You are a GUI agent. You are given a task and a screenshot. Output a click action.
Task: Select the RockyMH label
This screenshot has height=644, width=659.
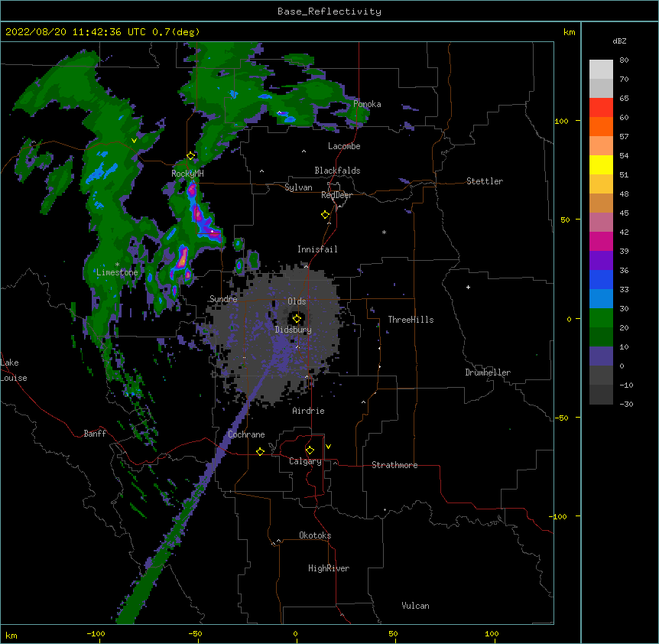(x=187, y=174)
